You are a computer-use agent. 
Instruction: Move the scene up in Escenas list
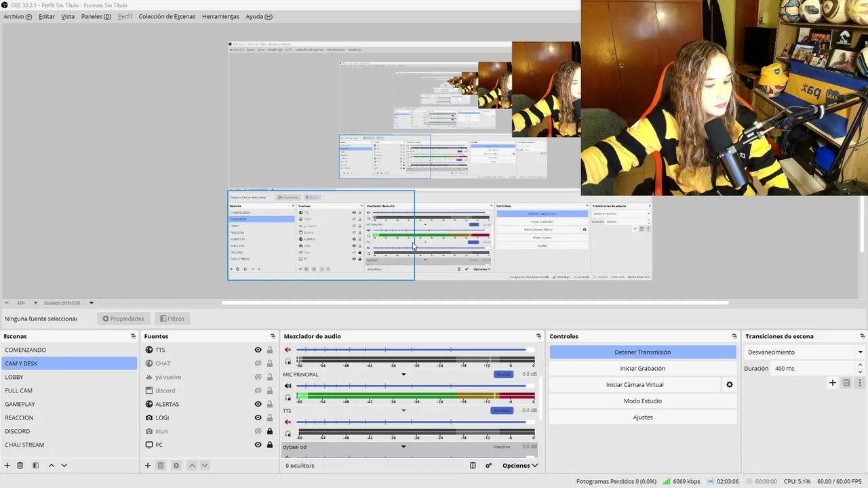51,466
